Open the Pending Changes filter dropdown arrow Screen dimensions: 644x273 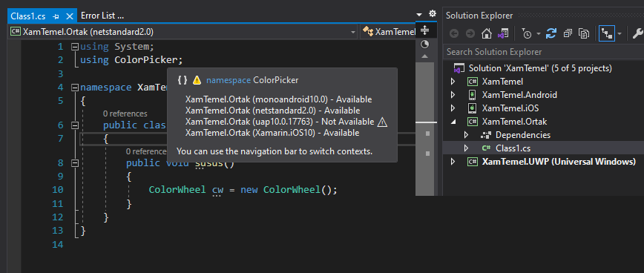click(539, 34)
